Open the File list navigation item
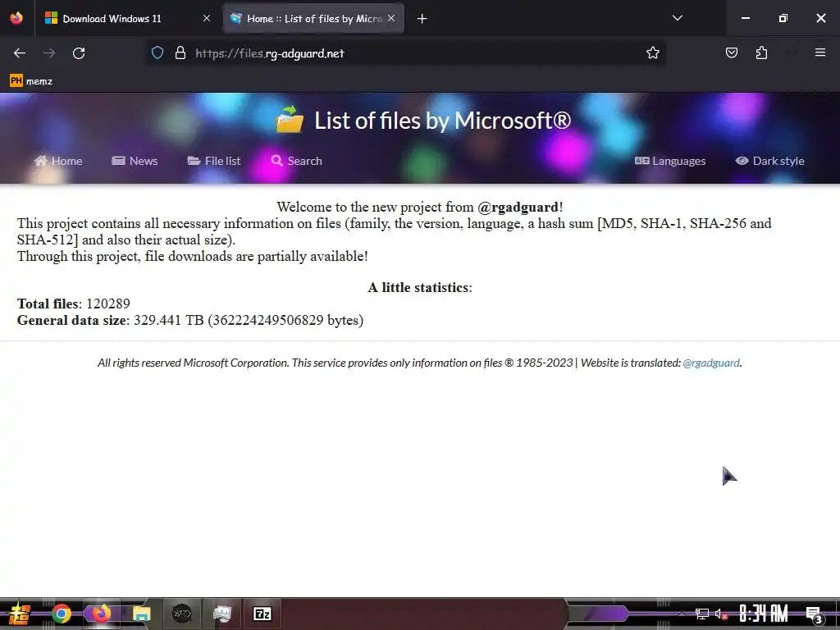Image resolution: width=840 pixels, height=630 pixels. tap(214, 161)
